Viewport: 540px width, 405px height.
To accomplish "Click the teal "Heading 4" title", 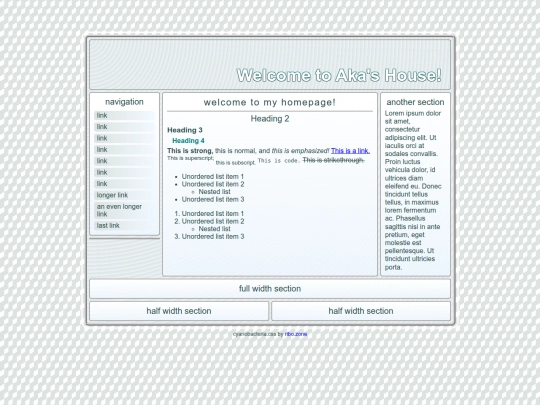I will [188, 141].
